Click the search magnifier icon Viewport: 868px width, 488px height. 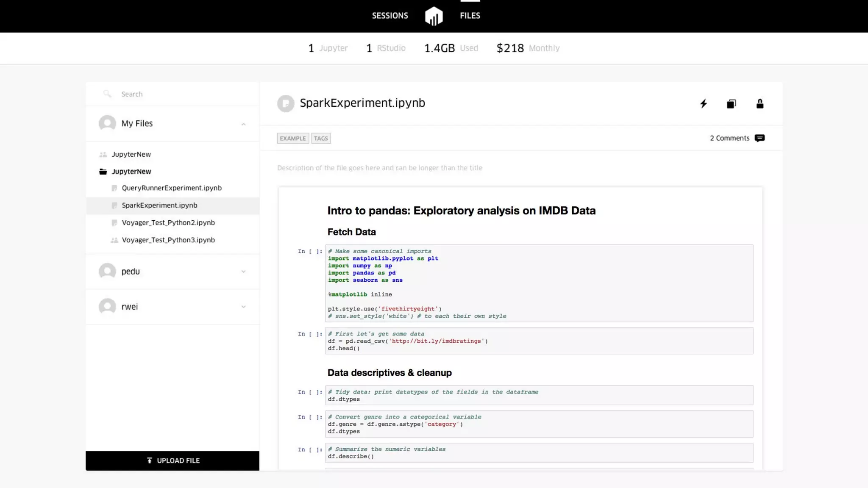click(x=107, y=94)
